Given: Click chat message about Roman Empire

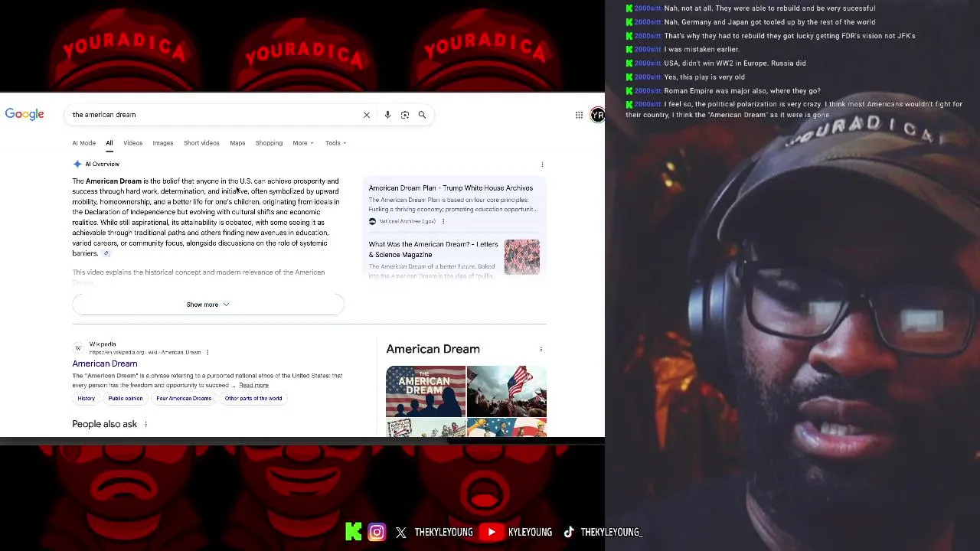Looking at the screenshot, I should pyautogui.click(x=741, y=91).
